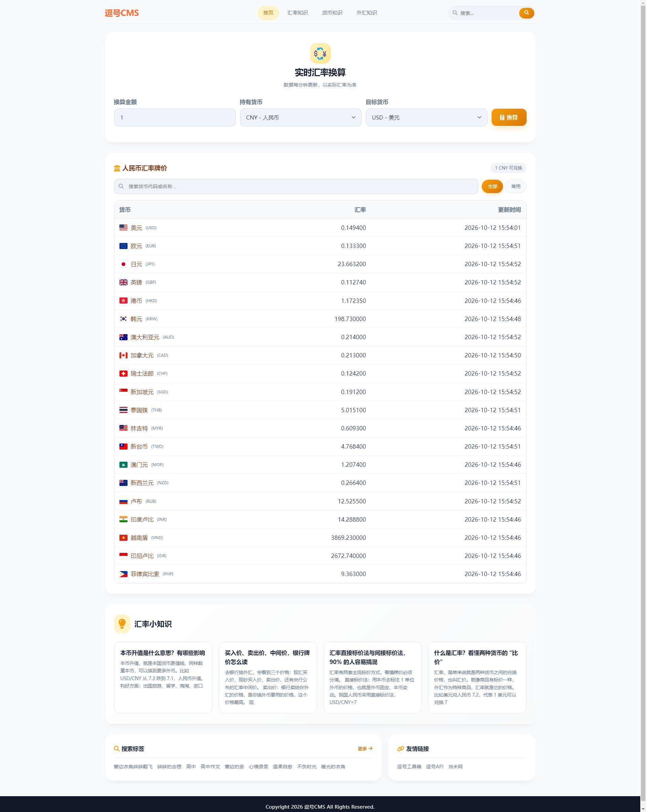Screen dimensions: 646x812
Task: Click the currency exchange logo icon
Action: click(320, 53)
